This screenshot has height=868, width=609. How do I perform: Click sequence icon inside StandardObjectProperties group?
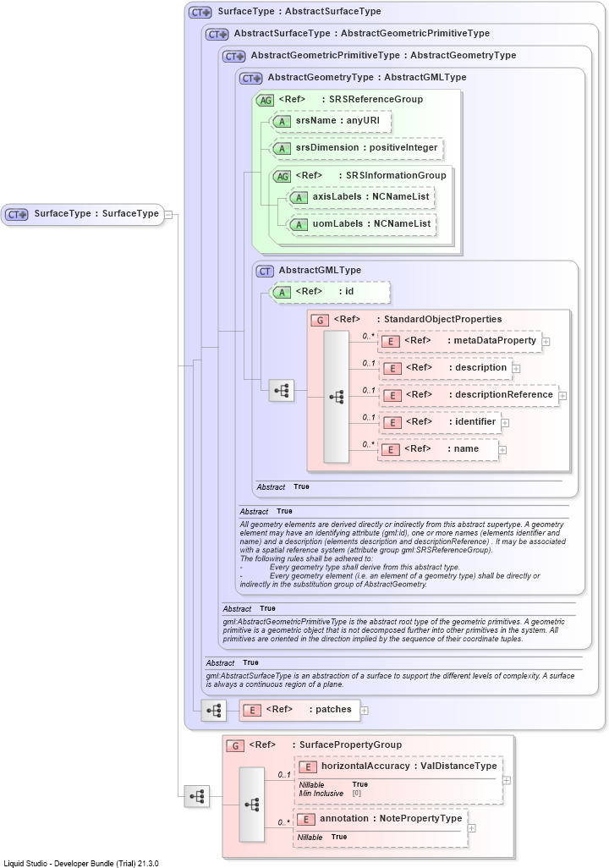(x=336, y=397)
